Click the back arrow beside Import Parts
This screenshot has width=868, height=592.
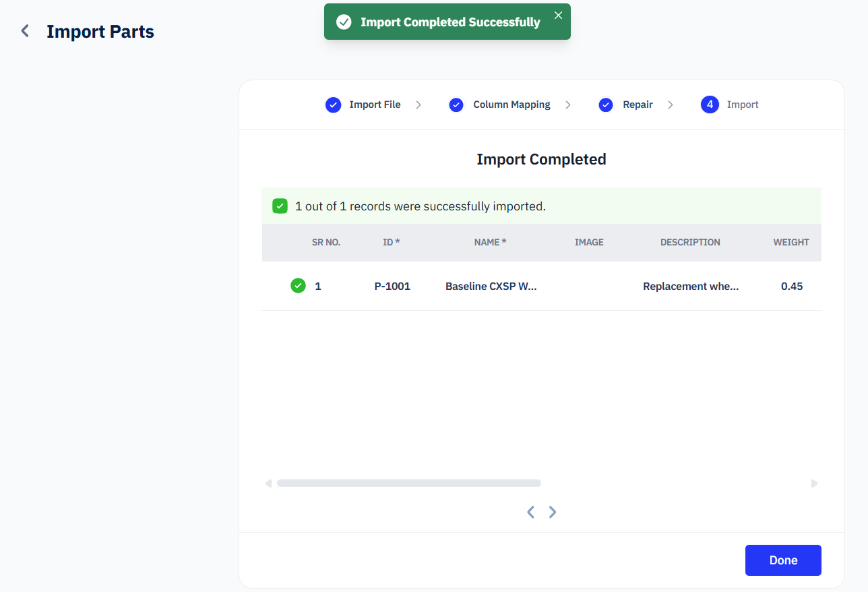point(25,31)
